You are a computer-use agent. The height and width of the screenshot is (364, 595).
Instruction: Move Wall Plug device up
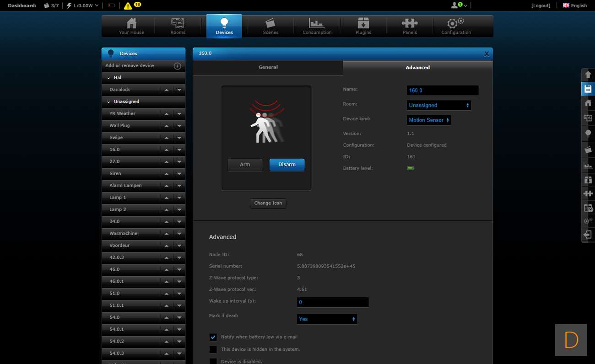(167, 126)
